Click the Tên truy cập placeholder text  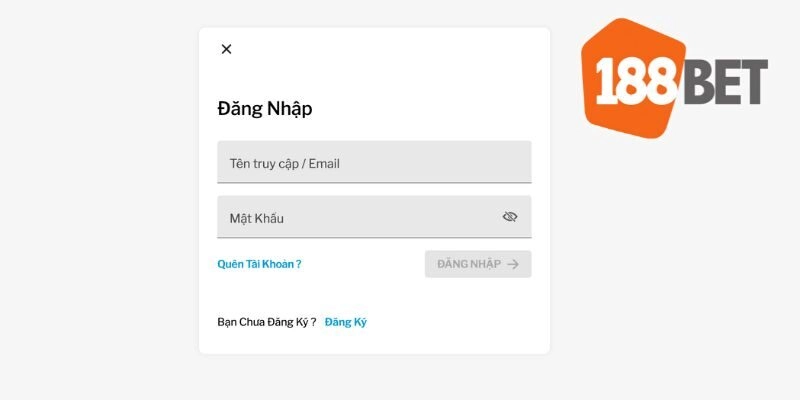click(x=285, y=163)
